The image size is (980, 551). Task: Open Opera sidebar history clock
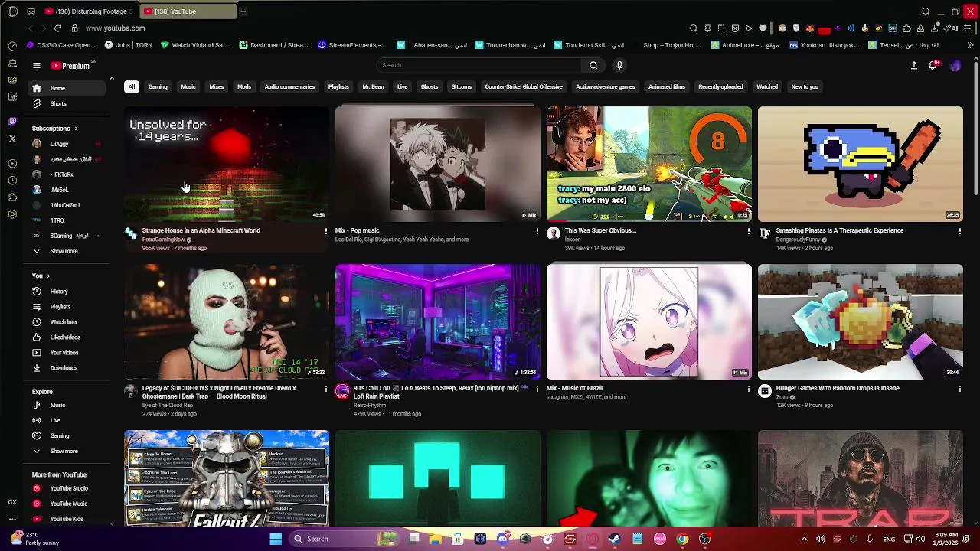click(x=12, y=181)
